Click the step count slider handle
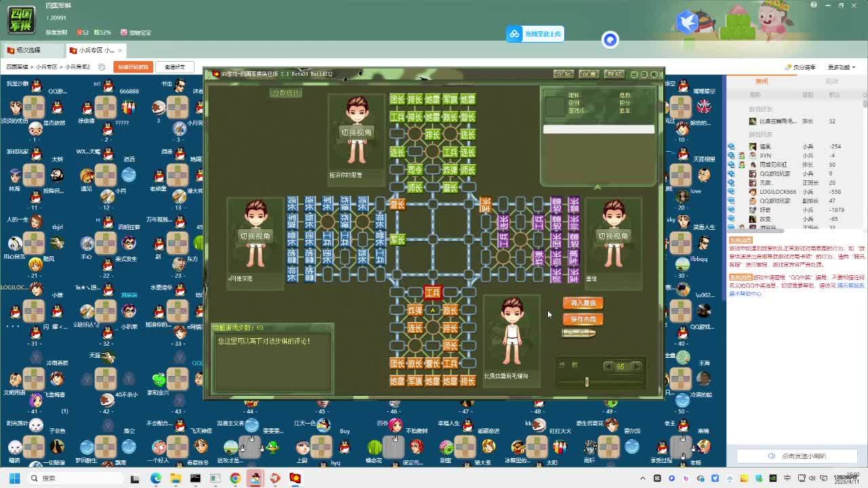Screen dimensions: 868x488 (x=587, y=382)
